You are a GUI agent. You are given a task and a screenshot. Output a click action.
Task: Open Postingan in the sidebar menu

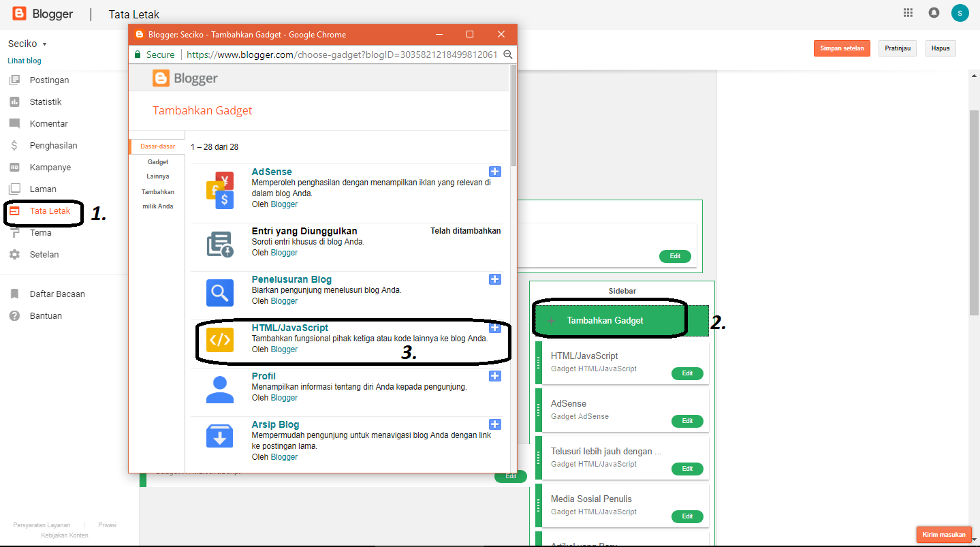(x=50, y=80)
